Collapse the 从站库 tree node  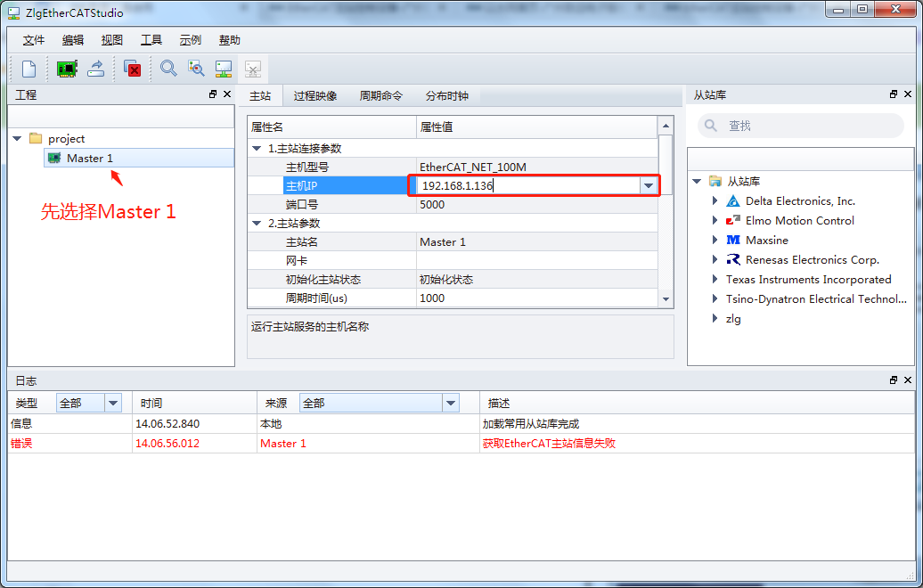pyautogui.click(x=698, y=181)
